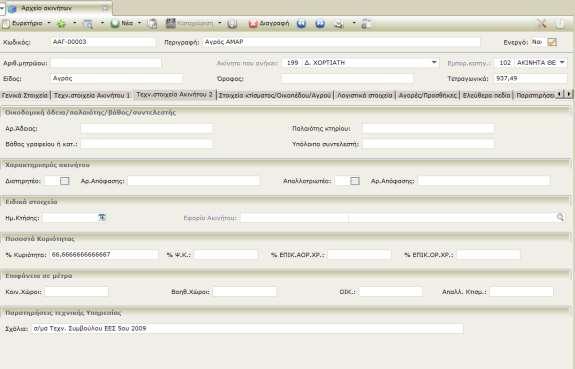The image size is (575, 369).
Task: Click the Βάθος γραφείου ή κατ. field
Action: (x=146, y=144)
